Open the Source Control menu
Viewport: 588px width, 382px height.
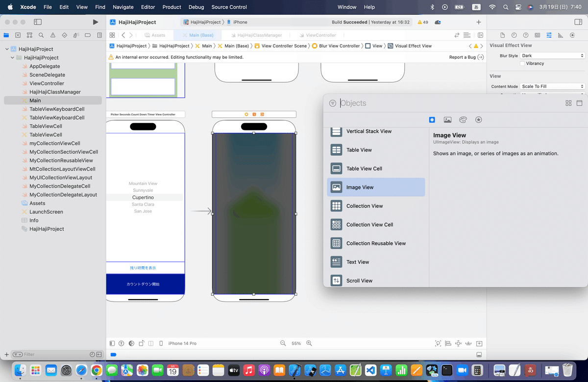pyautogui.click(x=229, y=7)
